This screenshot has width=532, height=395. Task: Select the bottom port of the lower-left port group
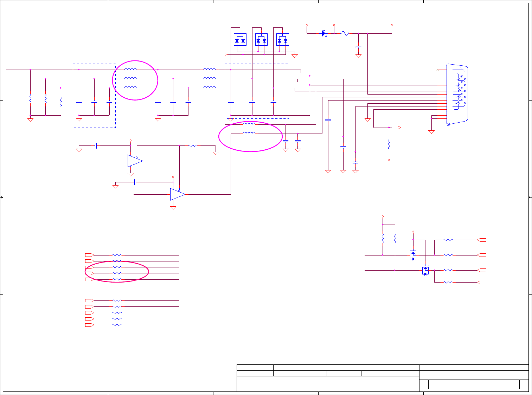coord(90,325)
